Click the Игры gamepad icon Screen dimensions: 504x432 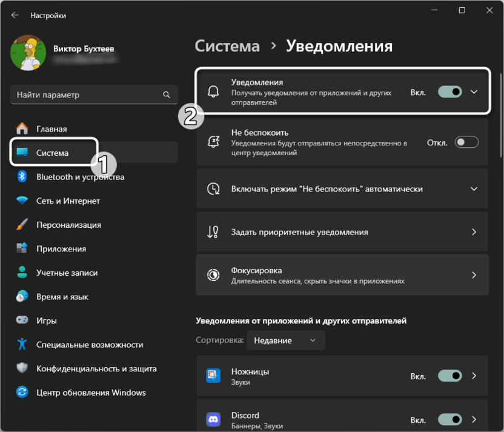22,320
